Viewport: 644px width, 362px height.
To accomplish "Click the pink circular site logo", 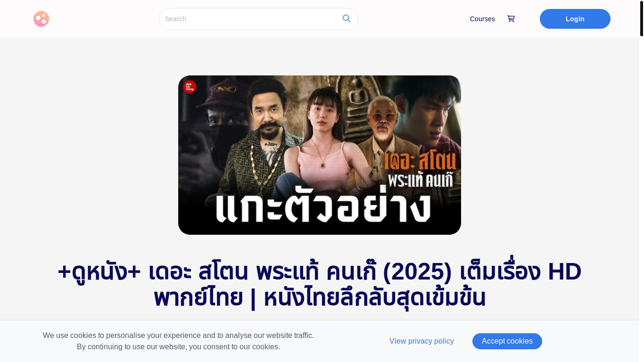I will 41,19.
